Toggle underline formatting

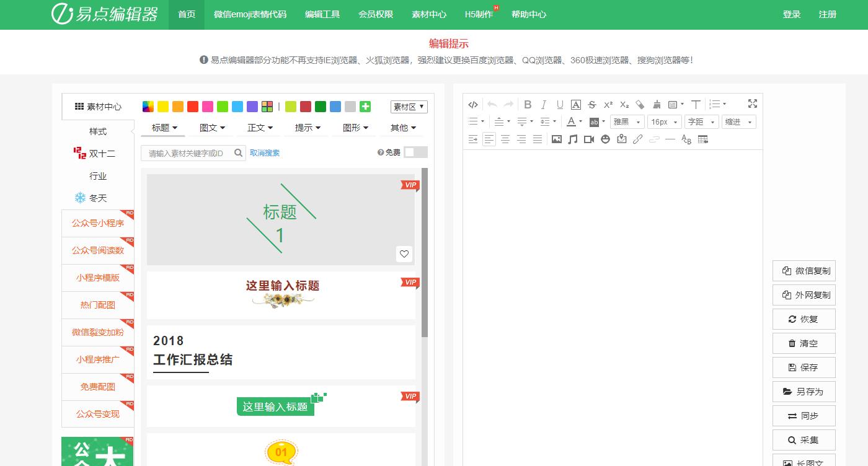click(560, 103)
